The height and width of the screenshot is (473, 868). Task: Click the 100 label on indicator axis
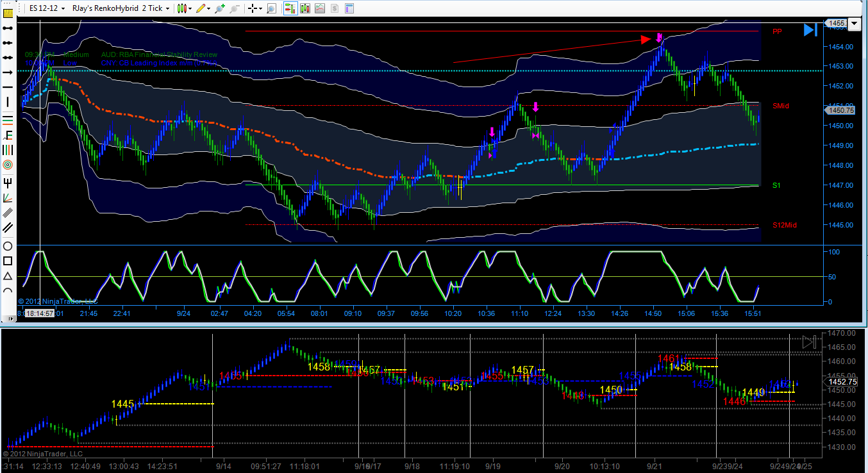(834, 252)
